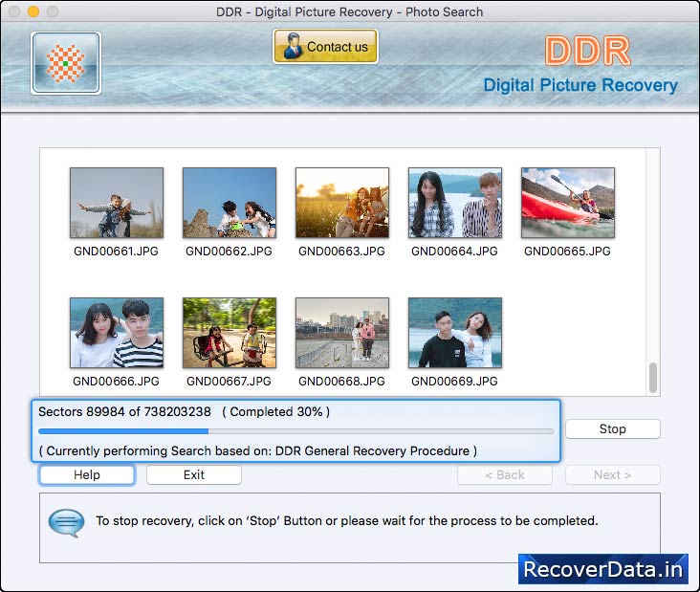
Task: Click the Completed 30% status text
Action: 276,411
